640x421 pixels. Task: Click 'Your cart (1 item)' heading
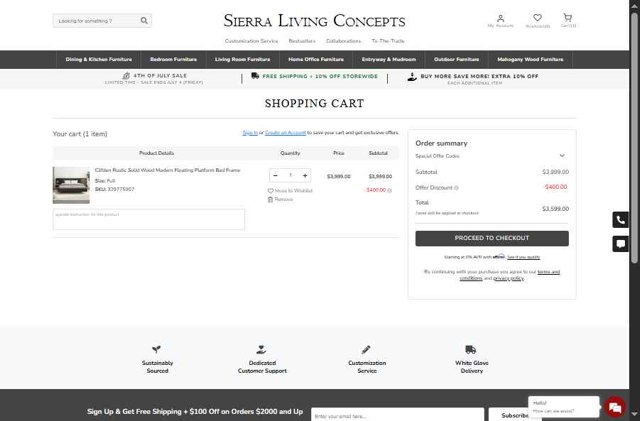80,134
